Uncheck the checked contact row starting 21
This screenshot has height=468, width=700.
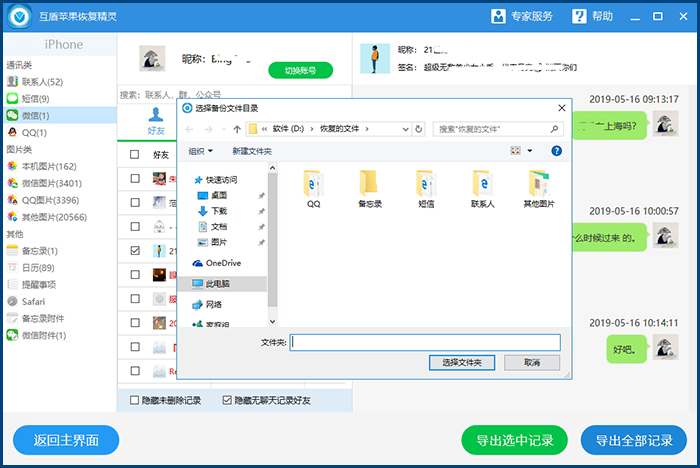pyautogui.click(x=135, y=251)
